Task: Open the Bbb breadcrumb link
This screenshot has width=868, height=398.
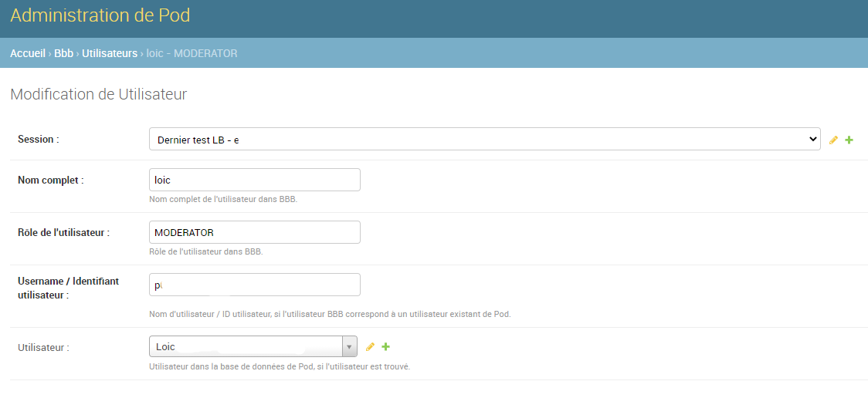Action: [x=63, y=53]
